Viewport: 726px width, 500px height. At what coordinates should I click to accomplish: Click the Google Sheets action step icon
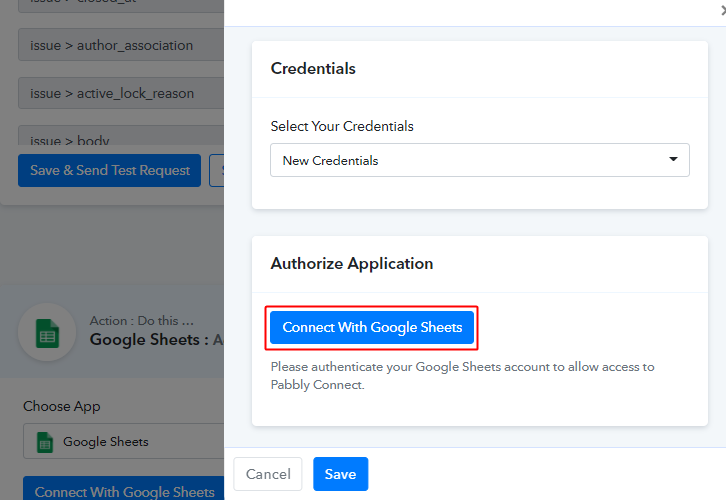pyautogui.click(x=47, y=333)
